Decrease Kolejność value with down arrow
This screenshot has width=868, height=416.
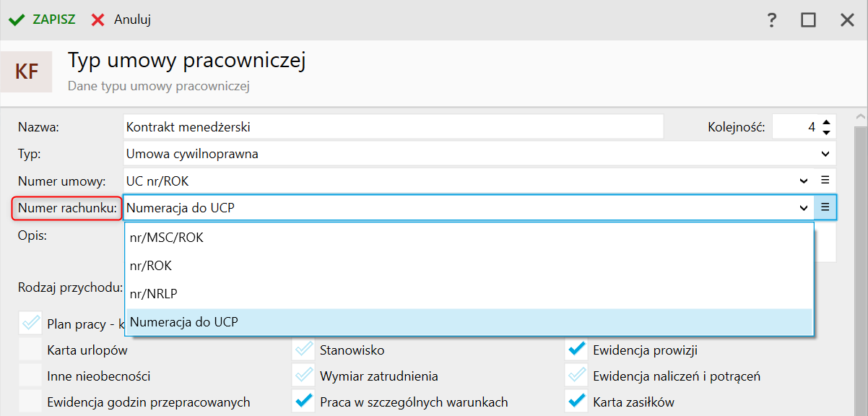826,133
